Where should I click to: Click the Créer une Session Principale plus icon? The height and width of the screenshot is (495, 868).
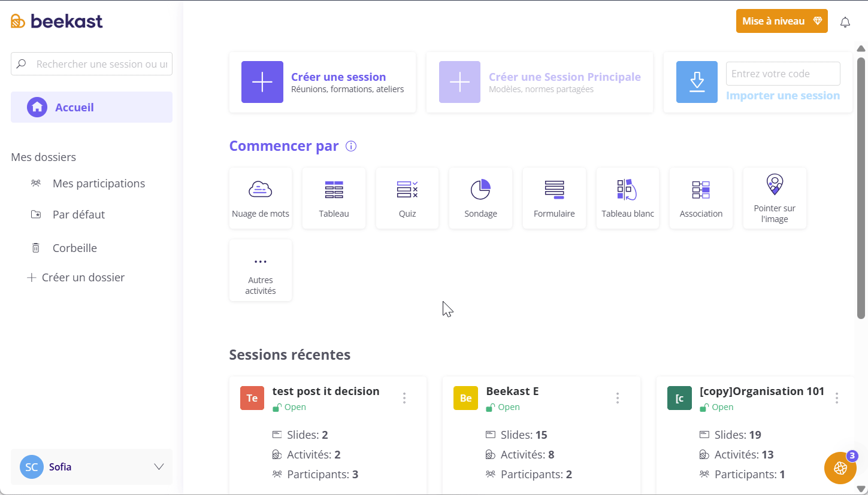point(459,82)
